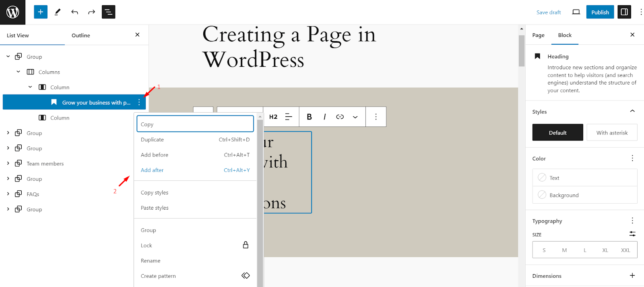
Task: Close the block settings sidebar
Action: tap(632, 35)
